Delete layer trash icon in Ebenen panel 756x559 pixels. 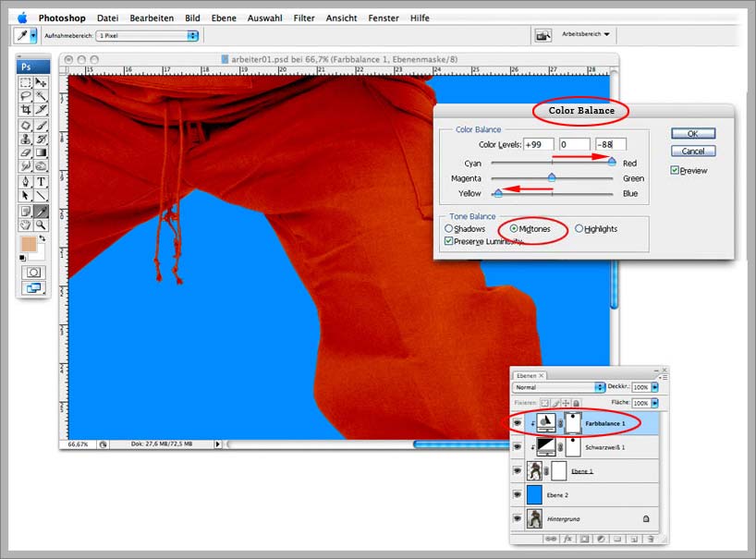pyautogui.click(x=651, y=539)
